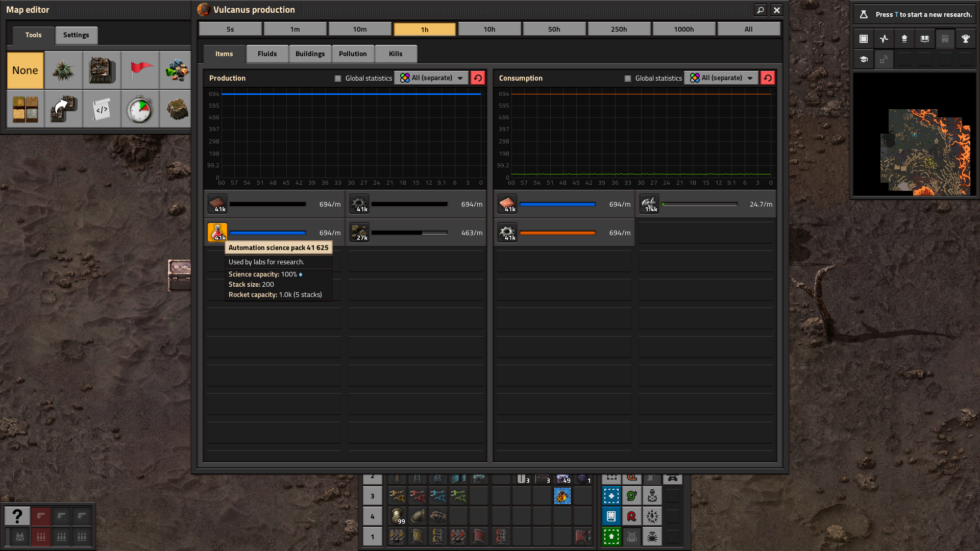Toggle the research flask icon at top right

(864, 14)
